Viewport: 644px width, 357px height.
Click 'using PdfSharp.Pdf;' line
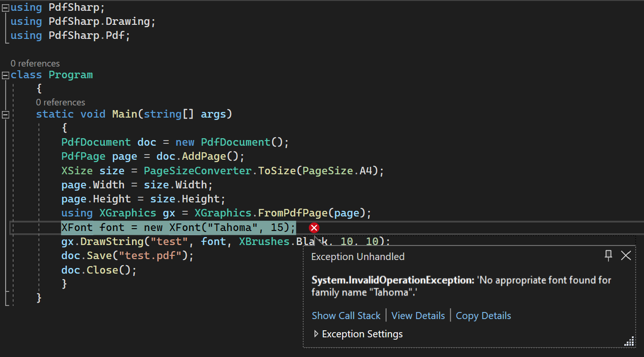70,36
